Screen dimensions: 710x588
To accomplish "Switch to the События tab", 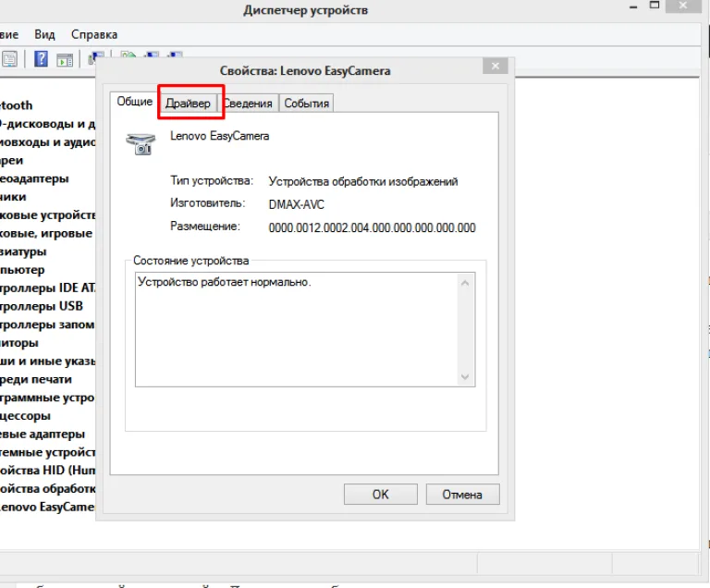I will (x=307, y=104).
